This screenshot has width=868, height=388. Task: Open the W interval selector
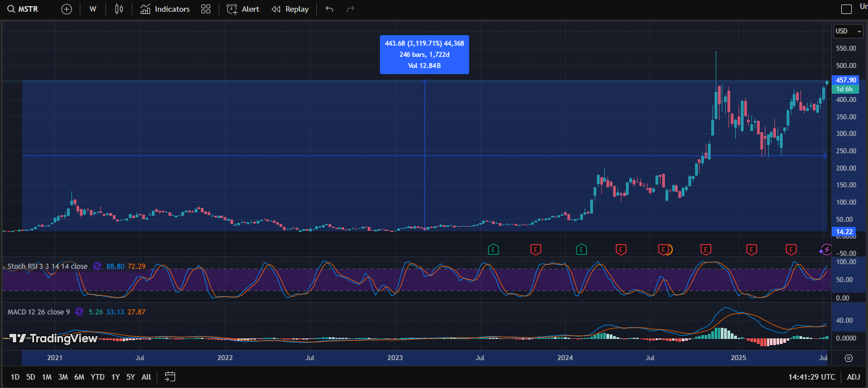click(93, 9)
